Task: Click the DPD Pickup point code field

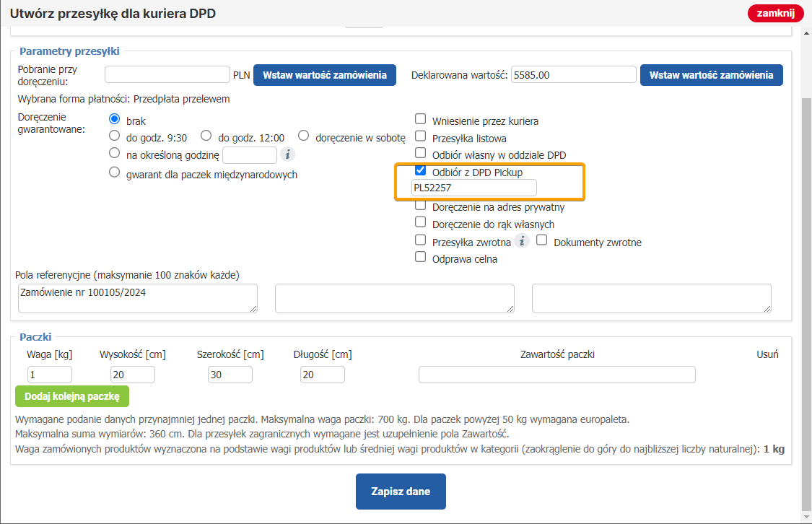Action: [473, 188]
